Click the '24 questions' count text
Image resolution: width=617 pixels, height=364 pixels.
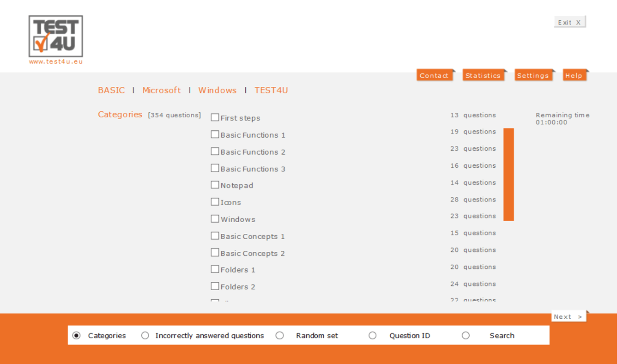pyautogui.click(x=473, y=284)
